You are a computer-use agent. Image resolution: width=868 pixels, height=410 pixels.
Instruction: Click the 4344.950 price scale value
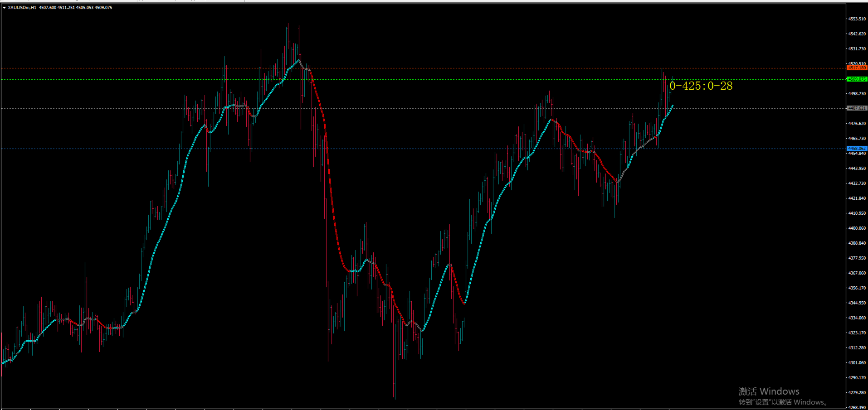tap(857, 303)
